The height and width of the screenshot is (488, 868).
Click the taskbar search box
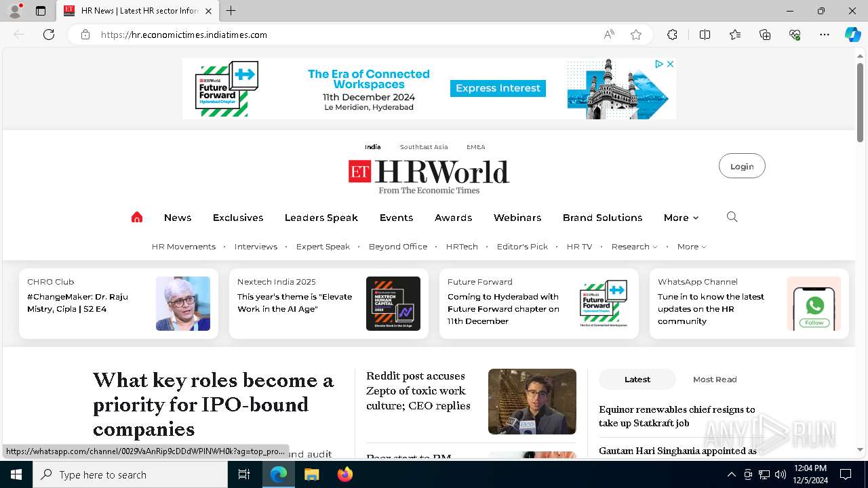coord(130,474)
